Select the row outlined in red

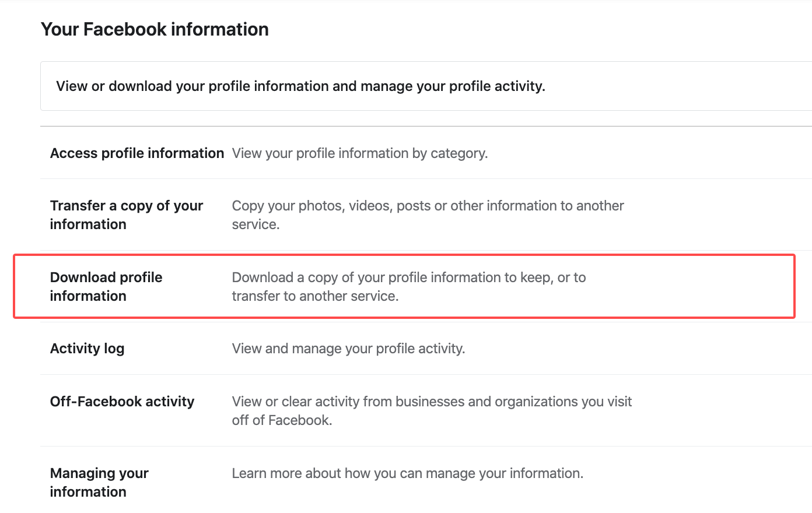click(x=404, y=286)
